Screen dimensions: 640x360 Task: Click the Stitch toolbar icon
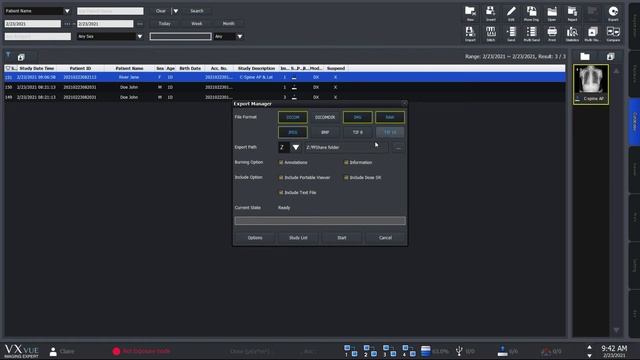coord(491,33)
